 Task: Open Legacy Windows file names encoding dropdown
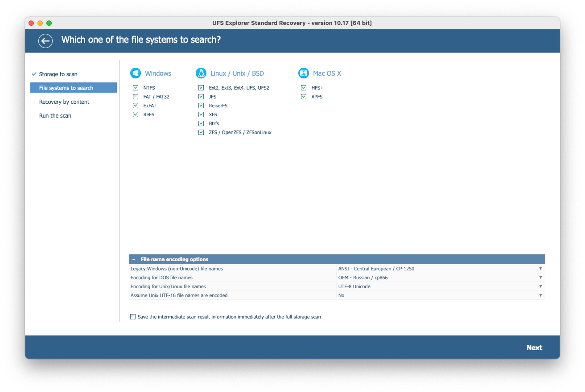[441, 269]
